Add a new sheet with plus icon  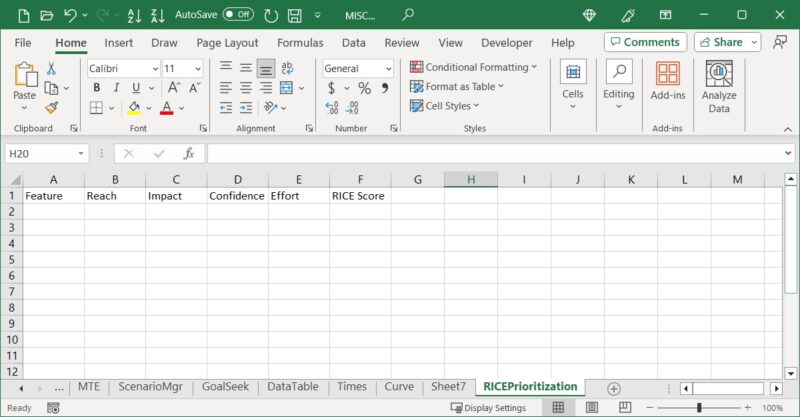pyautogui.click(x=614, y=389)
